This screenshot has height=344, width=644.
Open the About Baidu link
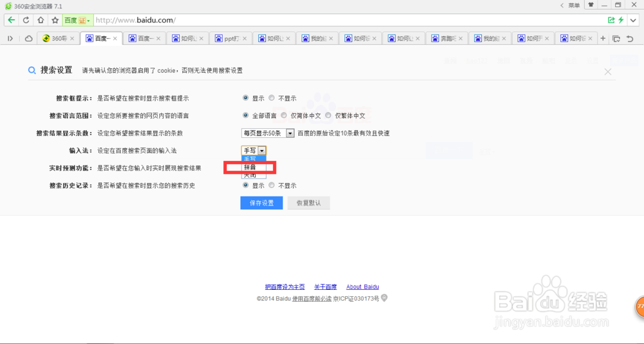tap(363, 287)
